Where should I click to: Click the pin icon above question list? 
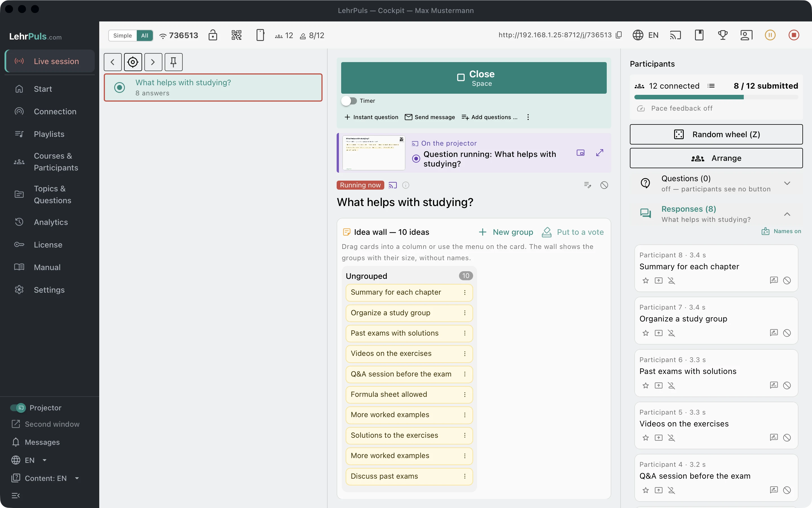[173, 62]
